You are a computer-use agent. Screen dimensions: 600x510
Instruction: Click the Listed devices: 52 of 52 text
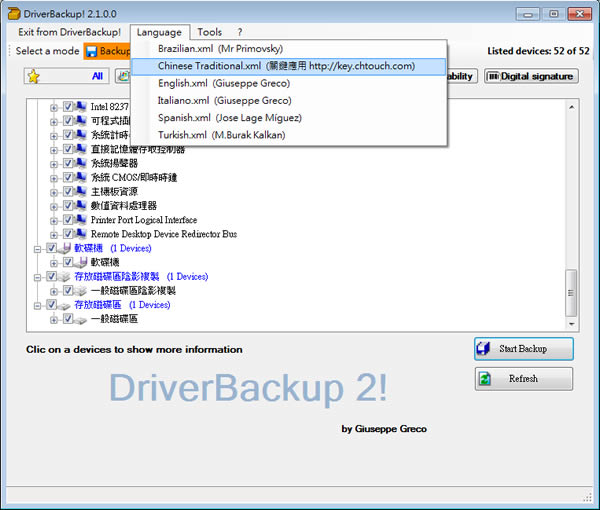click(538, 51)
